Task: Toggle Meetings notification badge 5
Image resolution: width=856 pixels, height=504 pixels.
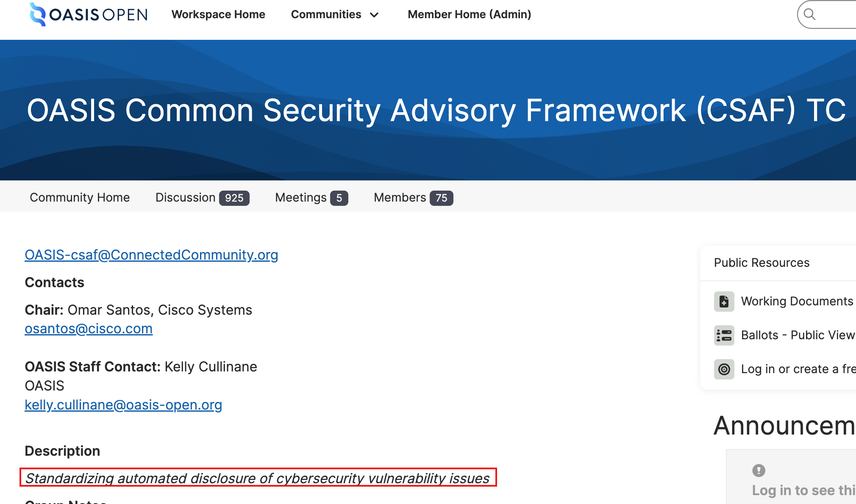Action: point(338,197)
